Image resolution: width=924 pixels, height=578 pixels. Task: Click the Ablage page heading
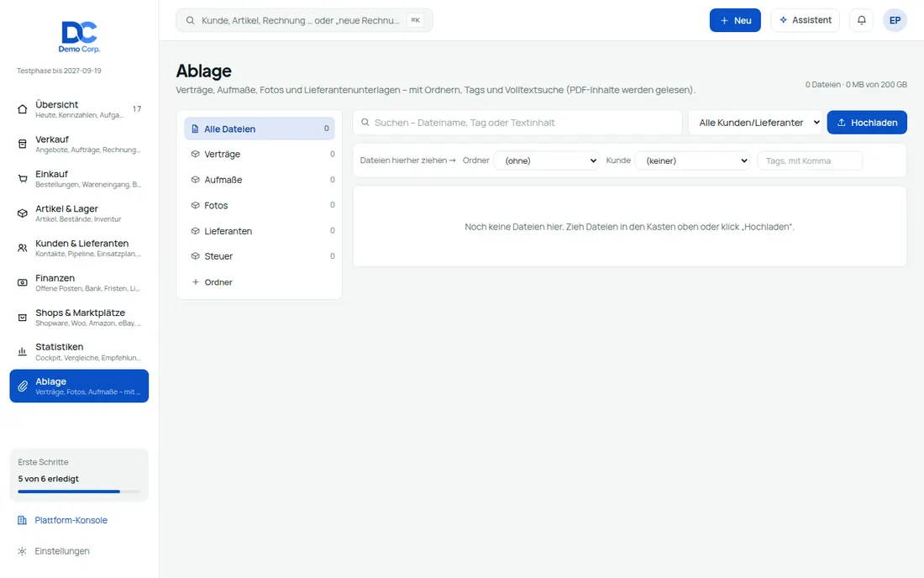coord(204,71)
